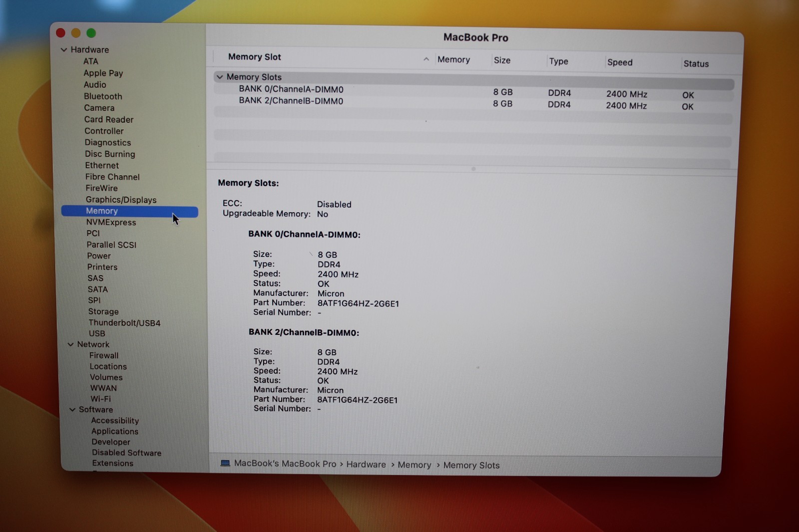Select the highlighted Memory sidebar item
The height and width of the screenshot is (532, 799).
pos(130,211)
